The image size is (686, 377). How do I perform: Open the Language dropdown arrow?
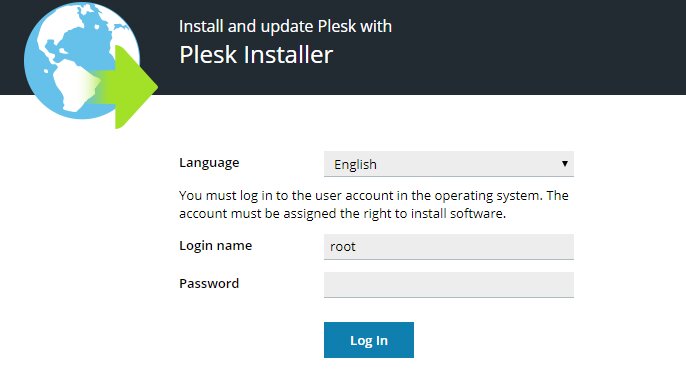pos(564,164)
